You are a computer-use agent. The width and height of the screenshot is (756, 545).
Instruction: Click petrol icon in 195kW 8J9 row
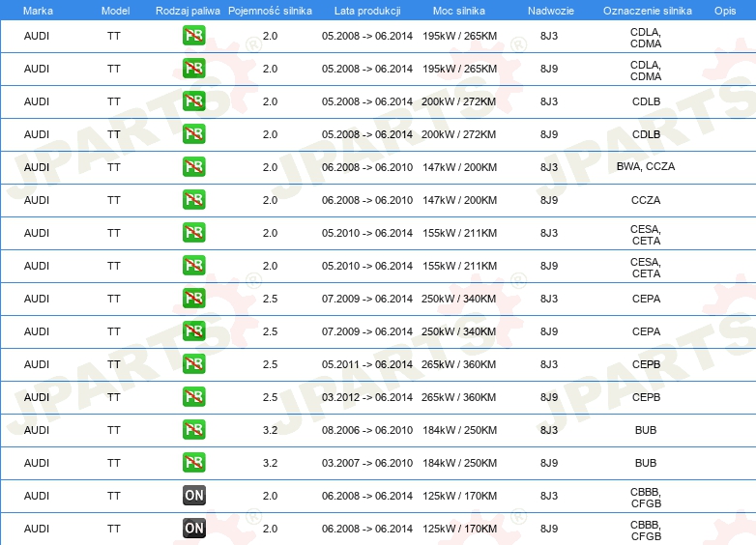point(193,69)
